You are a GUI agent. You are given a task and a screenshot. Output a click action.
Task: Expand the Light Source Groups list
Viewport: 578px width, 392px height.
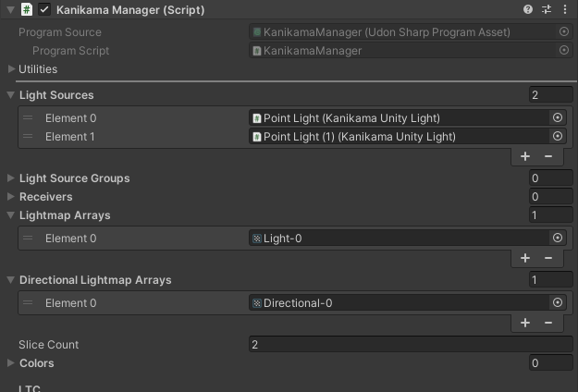pyautogui.click(x=11, y=178)
